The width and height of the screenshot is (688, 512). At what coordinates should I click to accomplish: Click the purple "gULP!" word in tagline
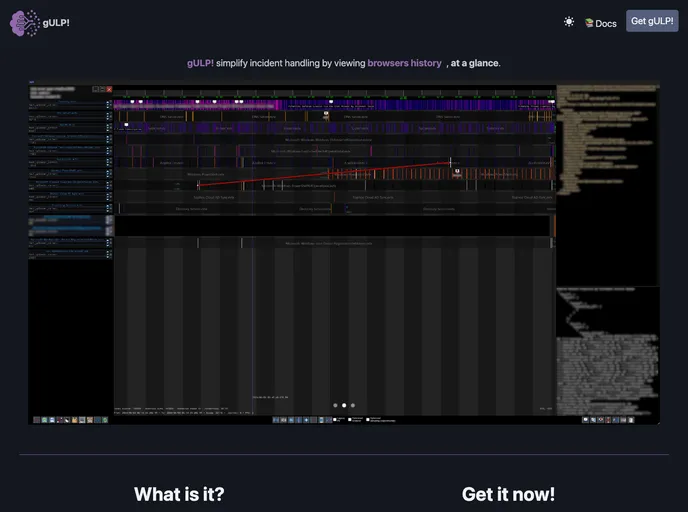pyautogui.click(x=200, y=63)
